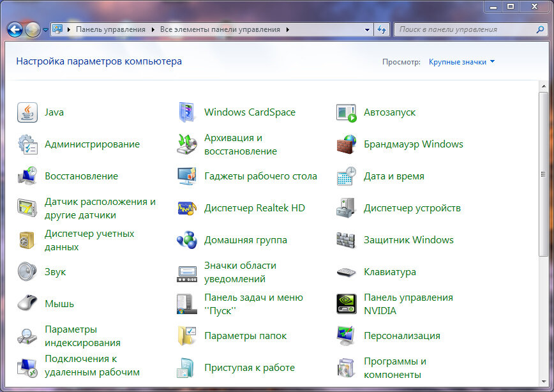554x392 pixels.
Task: Open the Администрирование icon
Action: (x=27, y=144)
